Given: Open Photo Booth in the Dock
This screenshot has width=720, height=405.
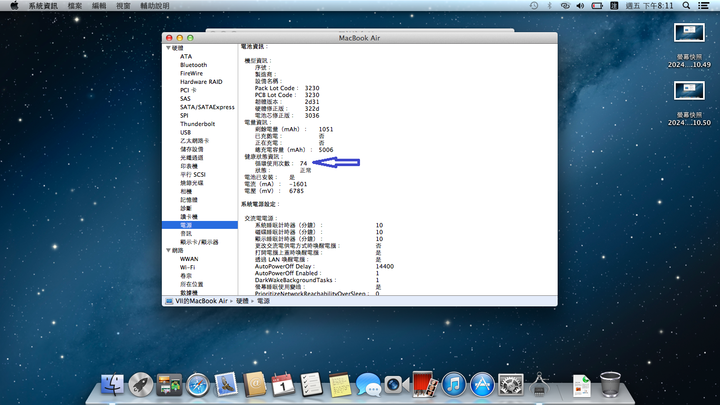Looking at the screenshot, I should [x=425, y=384].
